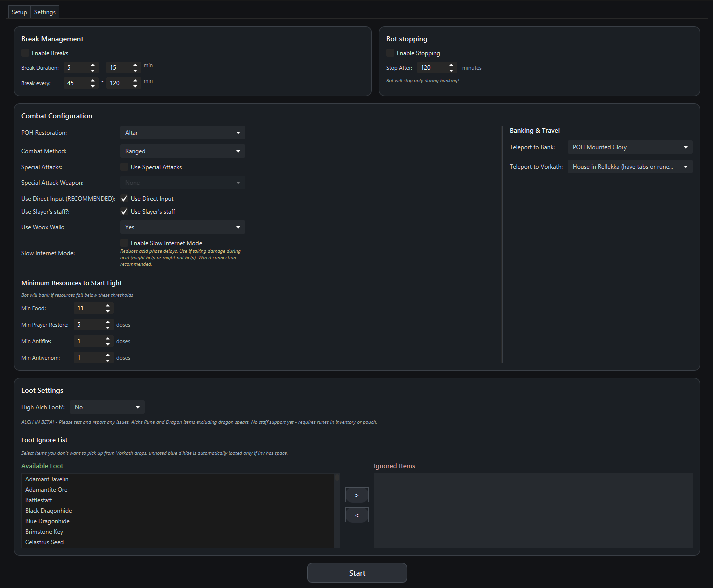Enable the Enable Breaks checkbox

click(25, 53)
